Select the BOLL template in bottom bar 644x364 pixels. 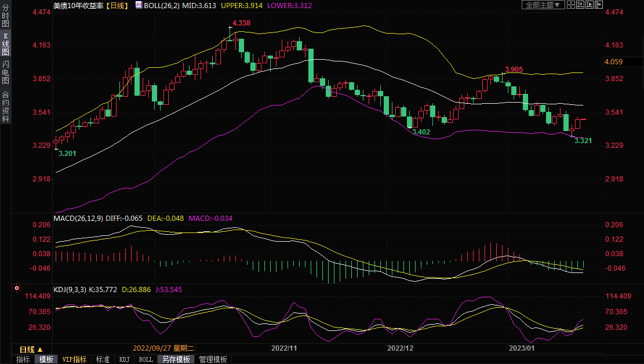(145, 359)
